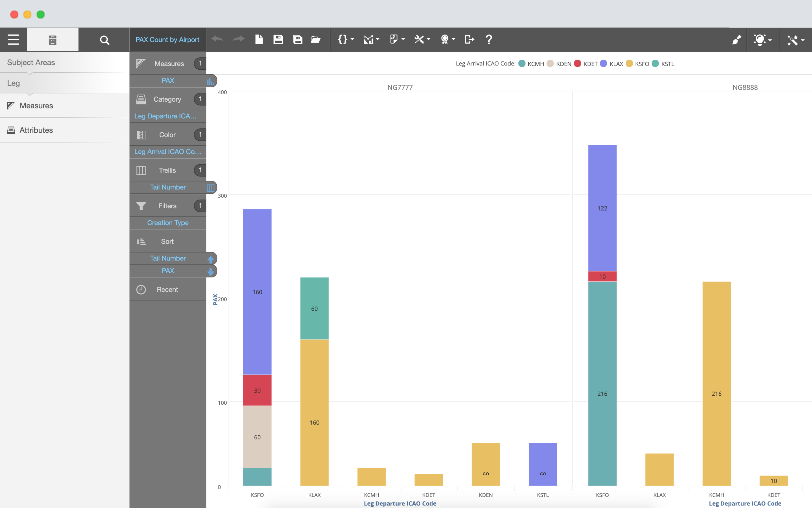Viewport: 812px width, 508px height.
Task: Open the curly braces code menu
Action: (346, 39)
